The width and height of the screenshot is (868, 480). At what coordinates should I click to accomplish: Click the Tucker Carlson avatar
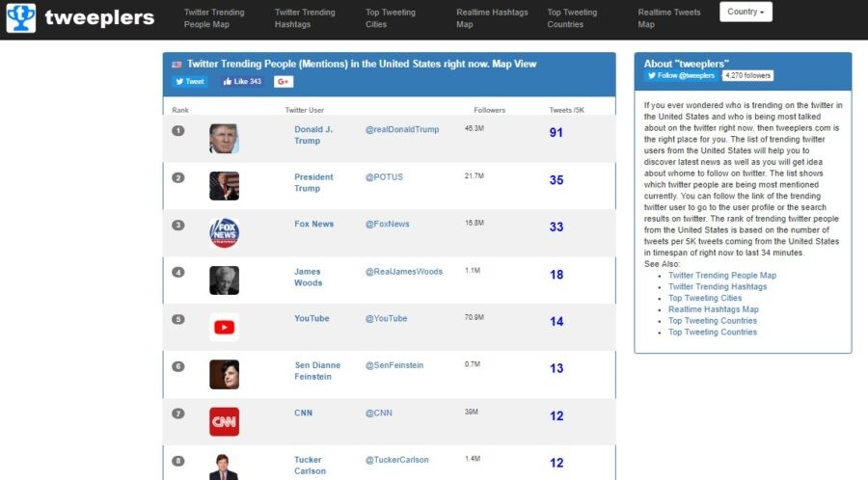pyautogui.click(x=224, y=467)
